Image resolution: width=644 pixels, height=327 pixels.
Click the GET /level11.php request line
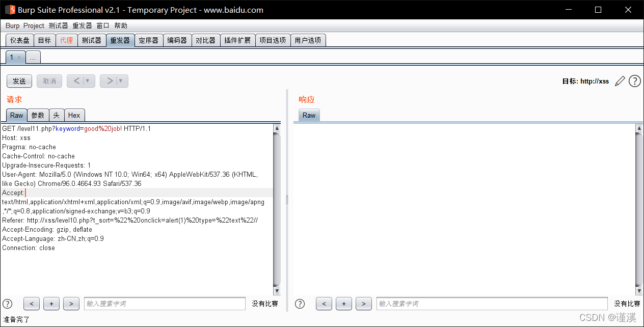click(76, 129)
